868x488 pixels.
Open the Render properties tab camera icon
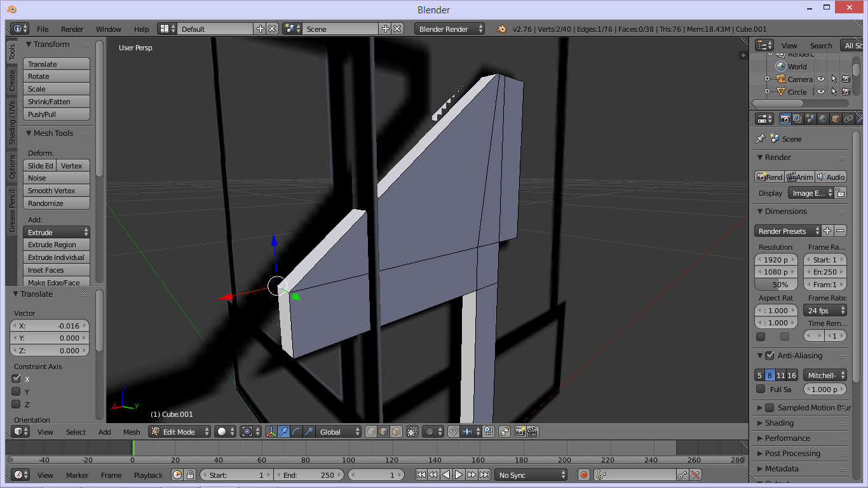click(x=785, y=119)
